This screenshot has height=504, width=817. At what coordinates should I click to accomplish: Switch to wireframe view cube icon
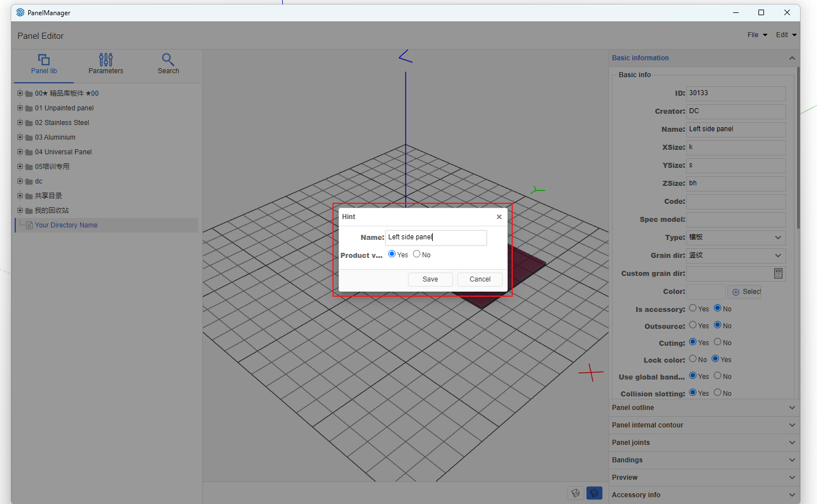[x=575, y=493]
